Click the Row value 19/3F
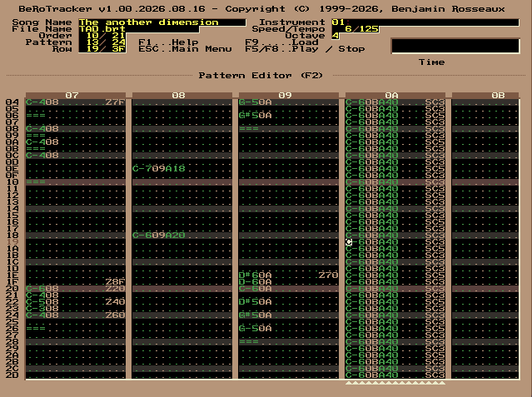Screen dimensions: 532x397 point(102,49)
